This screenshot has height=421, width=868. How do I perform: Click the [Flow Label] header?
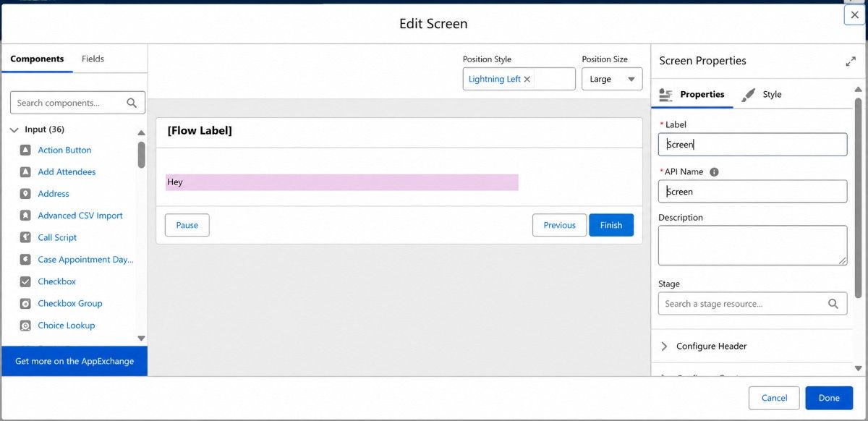point(200,131)
